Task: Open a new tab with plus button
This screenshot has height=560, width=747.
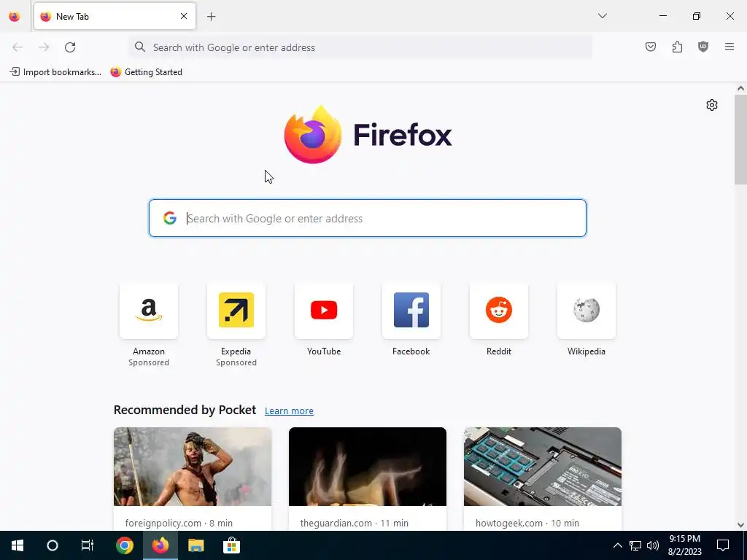Action: pos(212,17)
